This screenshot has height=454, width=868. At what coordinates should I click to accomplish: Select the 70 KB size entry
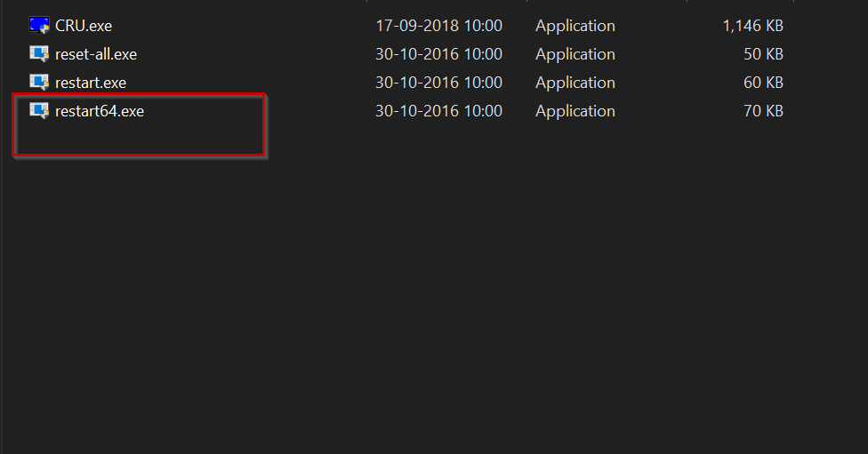[x=763, y=111]
